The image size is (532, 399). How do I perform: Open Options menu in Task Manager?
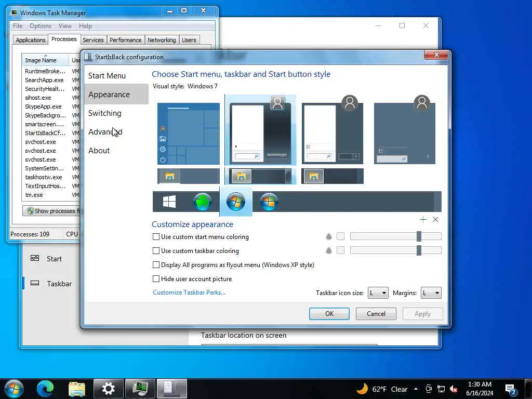coord(41,26)
